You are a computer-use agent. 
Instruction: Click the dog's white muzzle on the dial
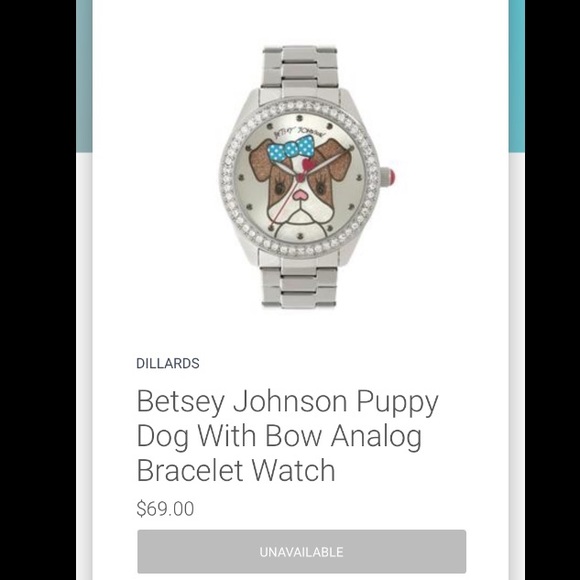(x=300, y=212)
